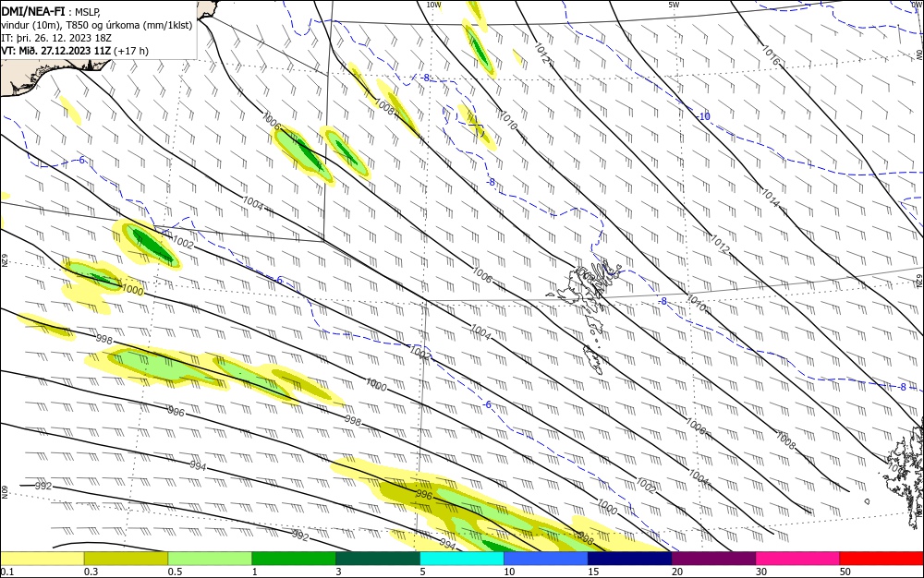924x578 pixels.
Task: Click the light green 0.5–1 legend band
Action: tap(210, 559)
